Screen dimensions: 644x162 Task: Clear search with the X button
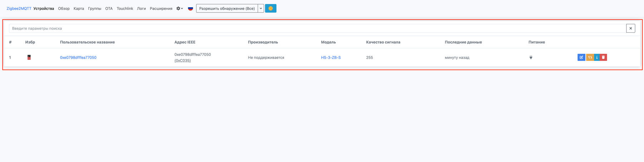coord(630,28)
